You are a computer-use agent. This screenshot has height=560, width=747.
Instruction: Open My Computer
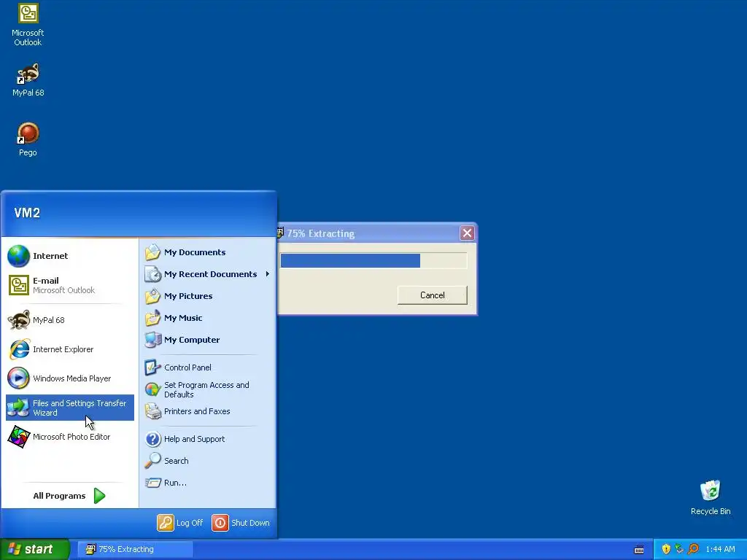[x=208, y=340]
